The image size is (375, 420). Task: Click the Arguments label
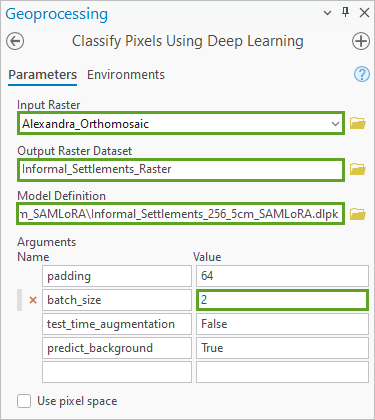point(47,242)
